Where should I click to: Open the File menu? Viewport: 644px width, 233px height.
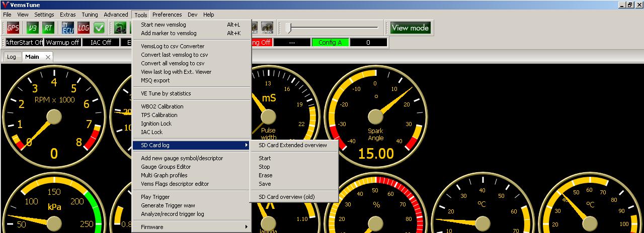point(7,15)
